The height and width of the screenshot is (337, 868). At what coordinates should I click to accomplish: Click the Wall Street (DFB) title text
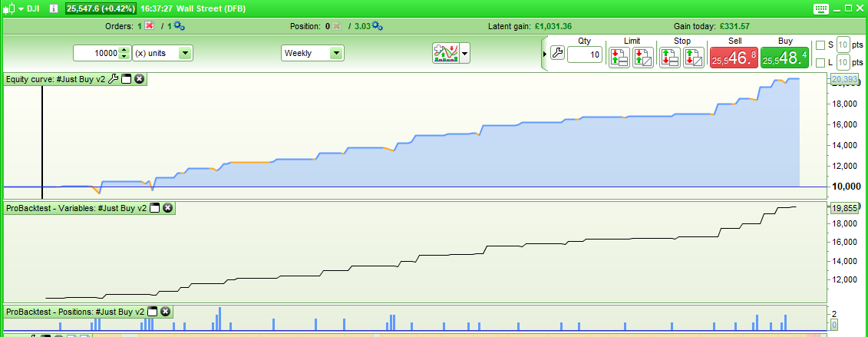[211, 9]
